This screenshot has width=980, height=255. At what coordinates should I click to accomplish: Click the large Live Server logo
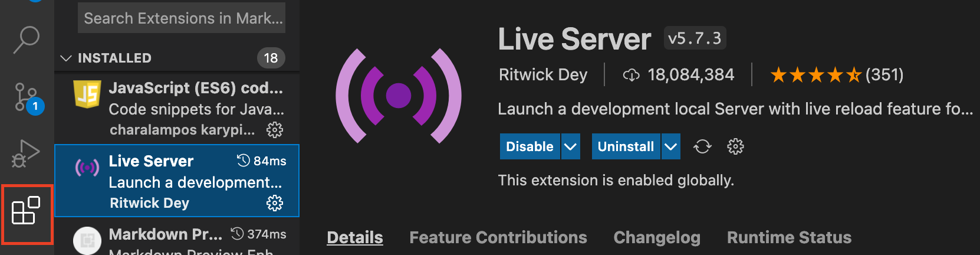(399, 96)
